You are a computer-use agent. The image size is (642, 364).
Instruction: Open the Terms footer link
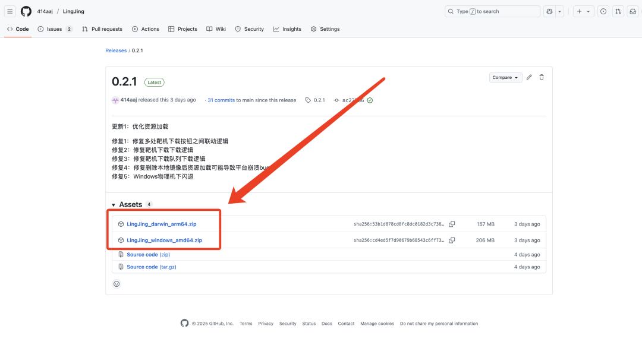246,324
